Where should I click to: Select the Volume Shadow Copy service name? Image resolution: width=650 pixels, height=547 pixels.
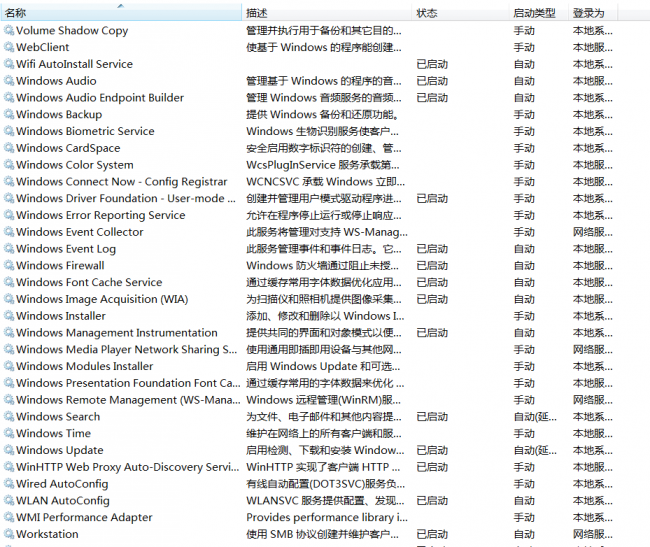[x=72, y=31]
